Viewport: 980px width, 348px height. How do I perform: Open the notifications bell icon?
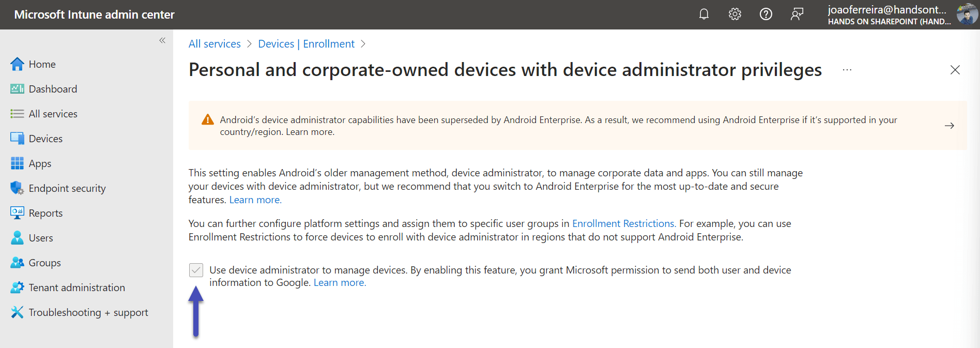tap(703, 14)
